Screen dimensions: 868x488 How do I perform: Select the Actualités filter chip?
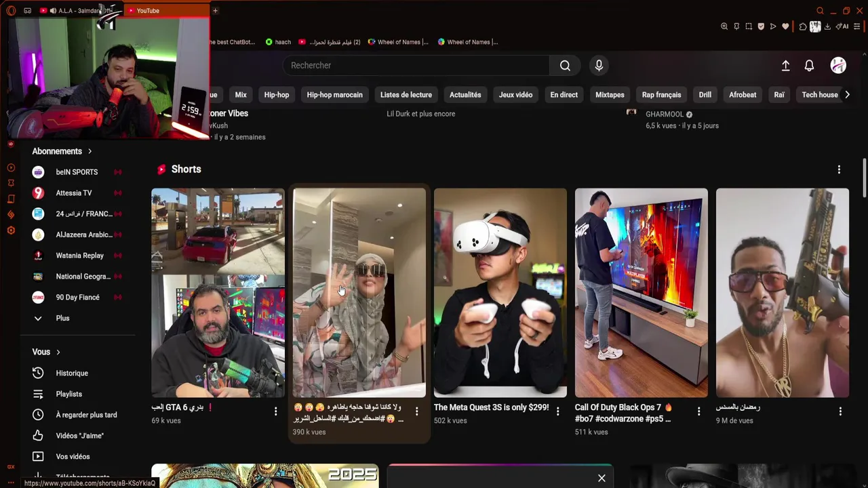(x=465, y=95)
